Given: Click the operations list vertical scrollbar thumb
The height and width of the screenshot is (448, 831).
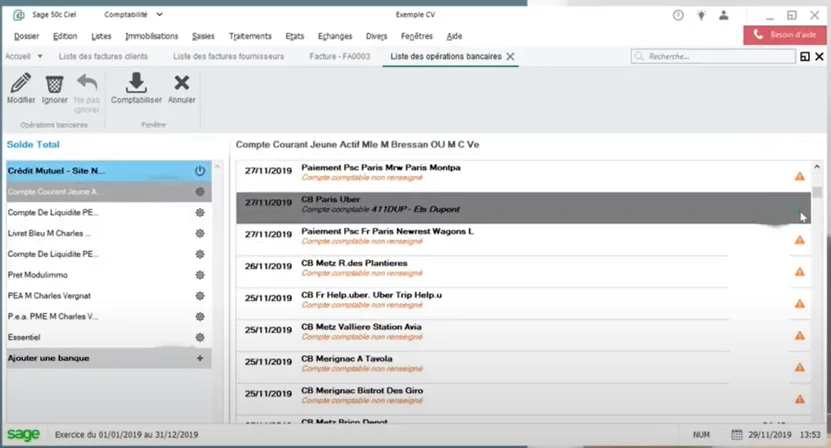Looking at the screenshot, I should pyautogui.click(x=817, y=192).
